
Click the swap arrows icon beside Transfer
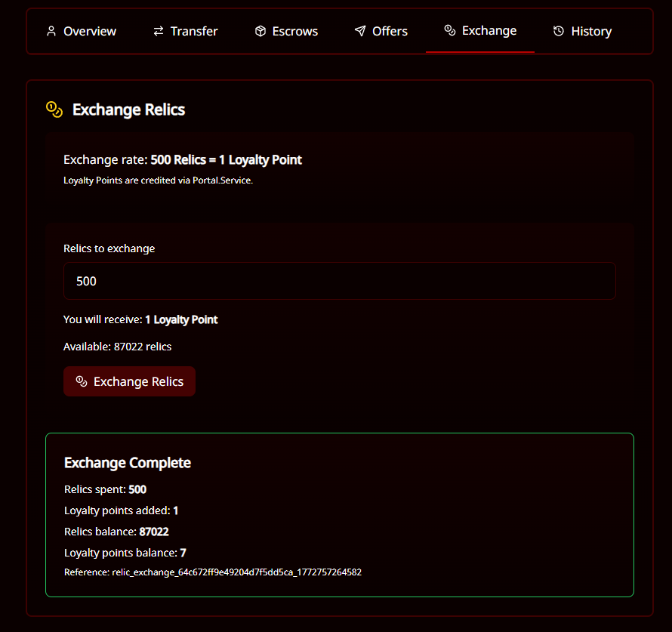pyautogui.click(x=159, y=31)
